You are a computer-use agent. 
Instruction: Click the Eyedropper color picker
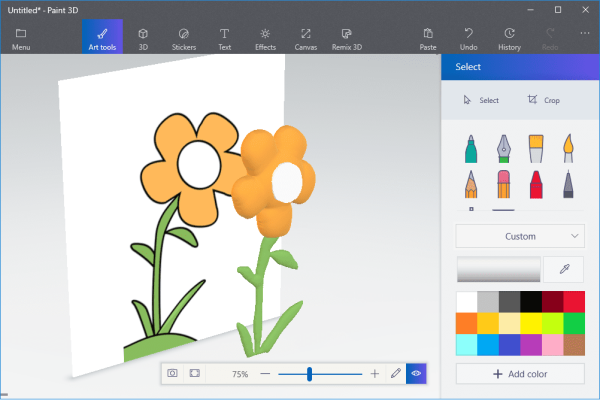point(565,269)
